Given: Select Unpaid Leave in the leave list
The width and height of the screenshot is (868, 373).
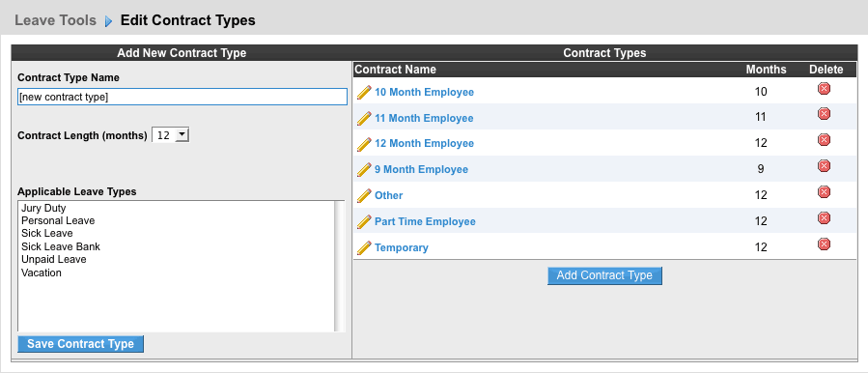Looking at the screenshot, I should point(54,259).
